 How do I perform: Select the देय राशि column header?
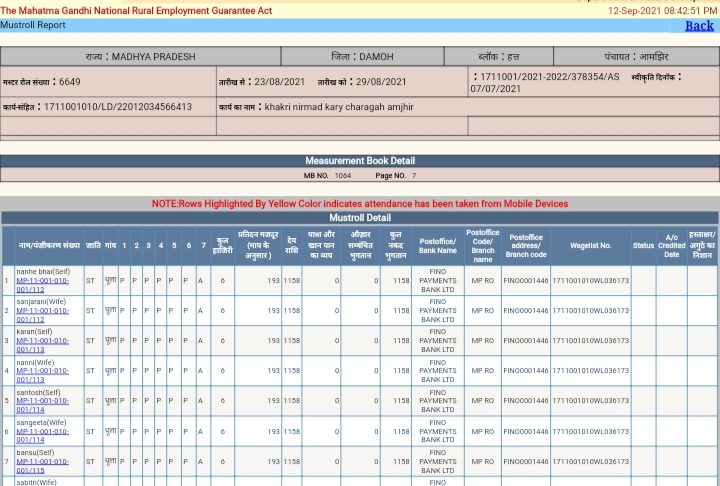pos(292,245)
